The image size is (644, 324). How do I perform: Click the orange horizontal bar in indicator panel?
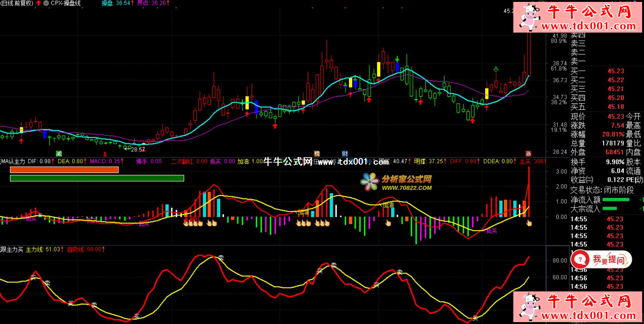click(64, 170)
